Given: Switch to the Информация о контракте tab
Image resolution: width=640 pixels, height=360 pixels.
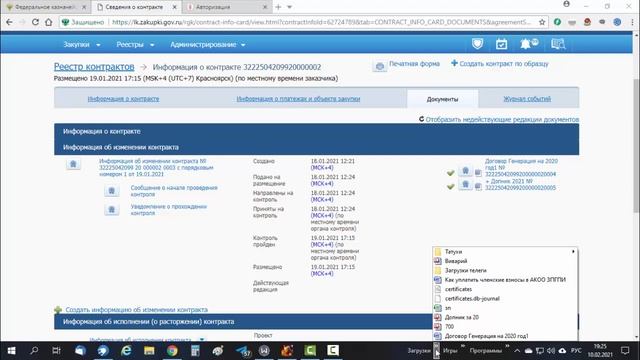Looking at the screenshot, I should click(x=123, y=99).
